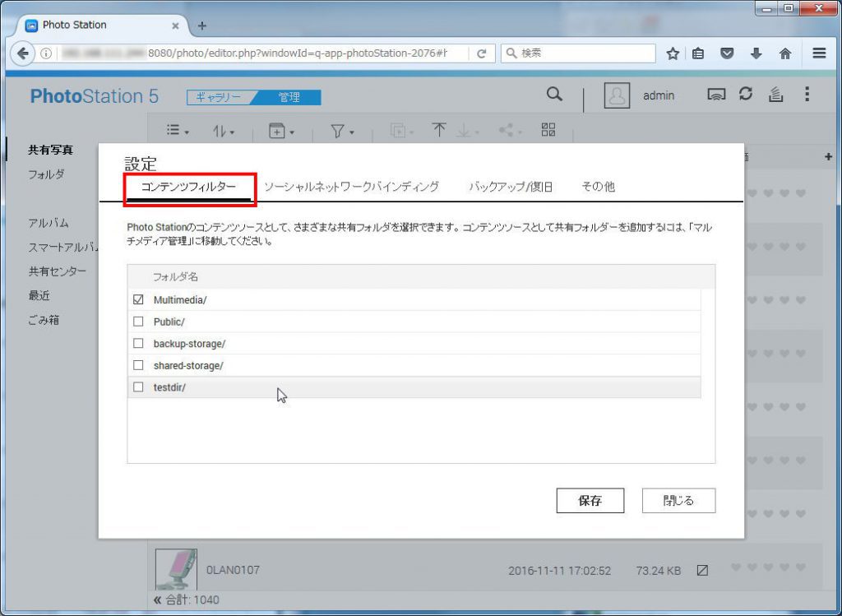
Task: Open the download arrow dropdown
Action: coord(467,130)
